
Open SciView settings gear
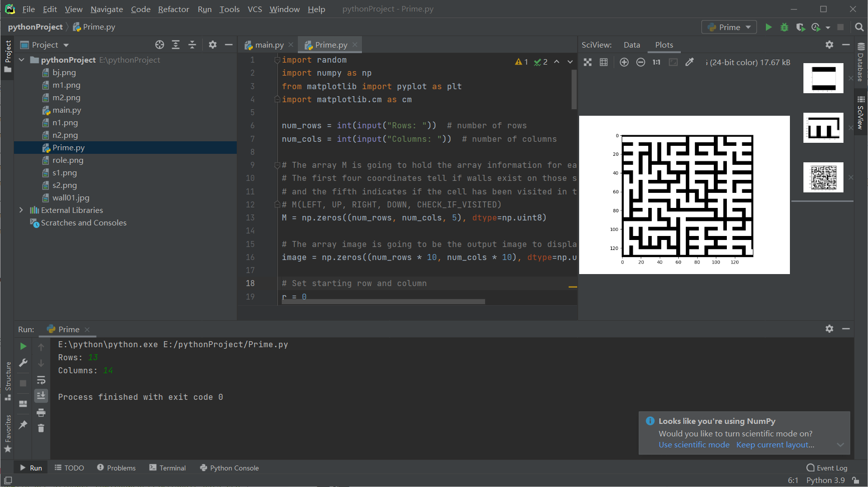coord(829,45)
